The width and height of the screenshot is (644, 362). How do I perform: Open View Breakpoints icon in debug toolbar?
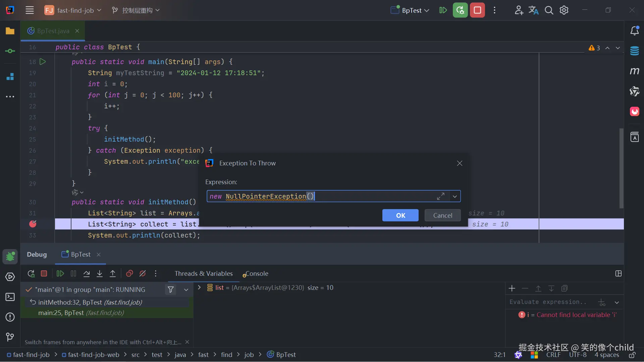[129, 274]
